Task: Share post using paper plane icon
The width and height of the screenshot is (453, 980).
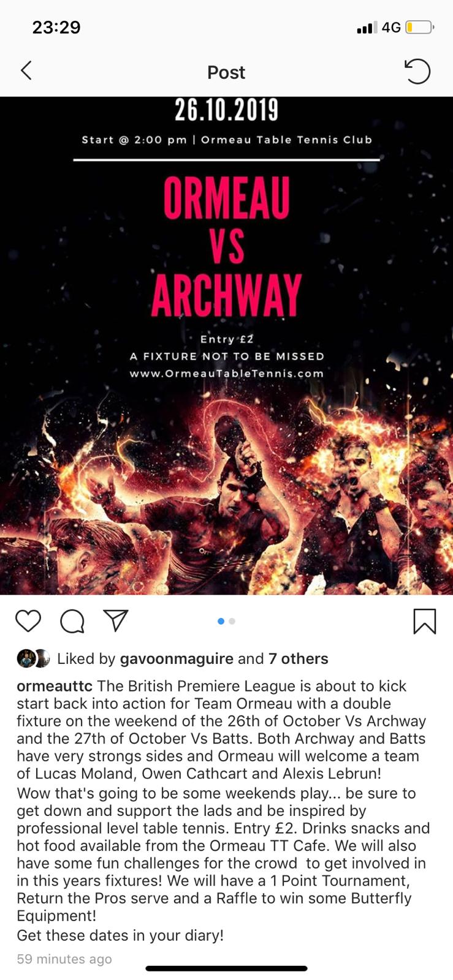Action: point(116,620)
